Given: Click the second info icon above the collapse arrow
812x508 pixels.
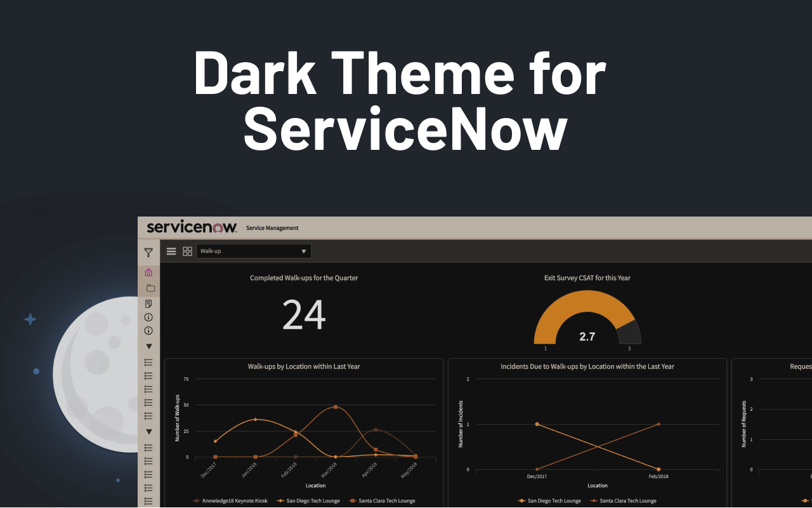Looking at the screenshot, I should tap(148, 331).
